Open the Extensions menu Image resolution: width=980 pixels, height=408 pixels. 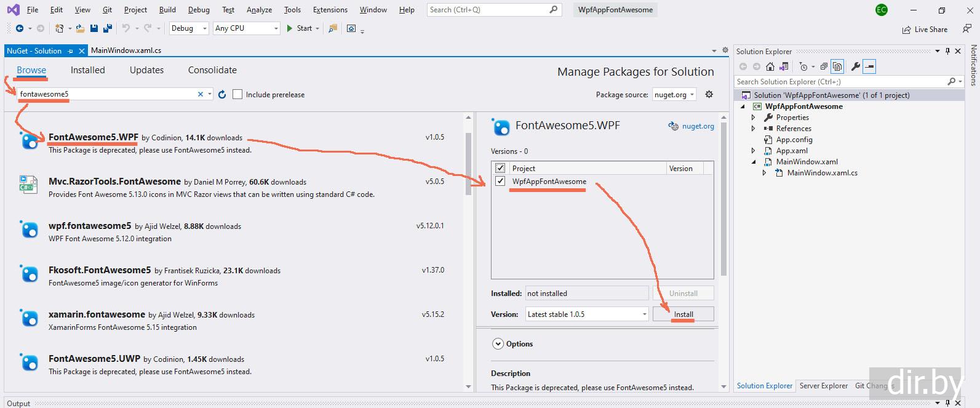pyautogui.click(x=330, y=10)
